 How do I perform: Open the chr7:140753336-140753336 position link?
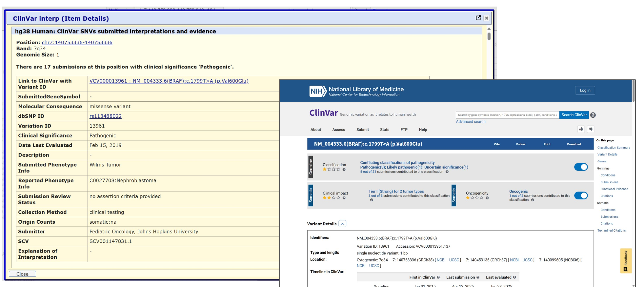pyautogui.click(x=77, y=43)
